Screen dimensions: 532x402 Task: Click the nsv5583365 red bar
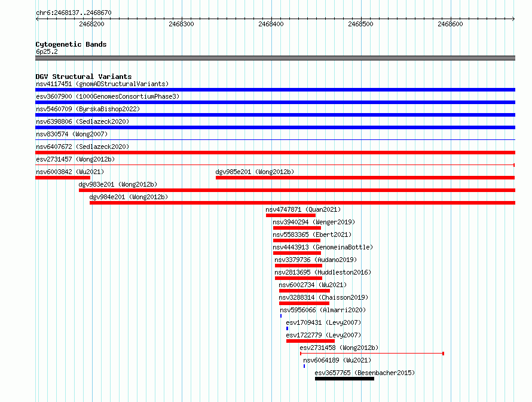point(297,240)
